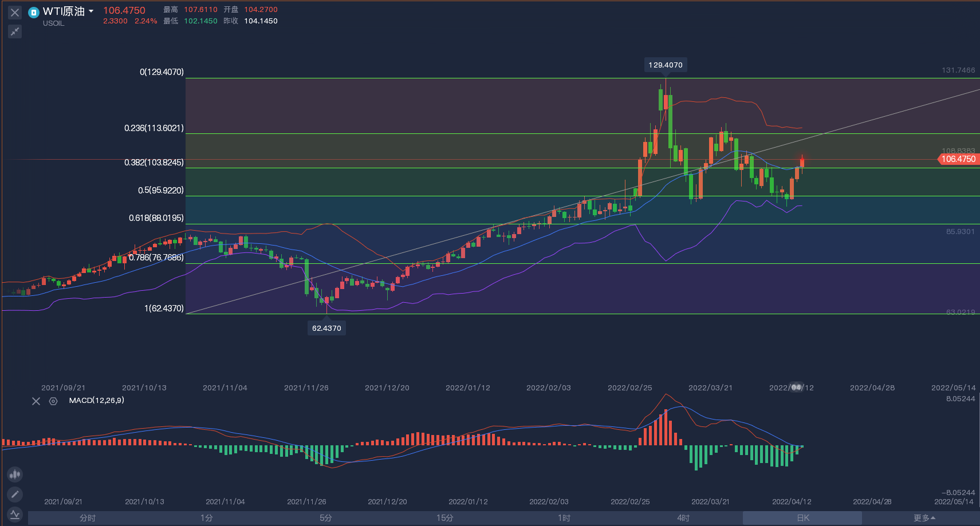
Task: Click the round blue WTI原油 instrument icon
Action: pyautogui.click(x=34, y=12)
